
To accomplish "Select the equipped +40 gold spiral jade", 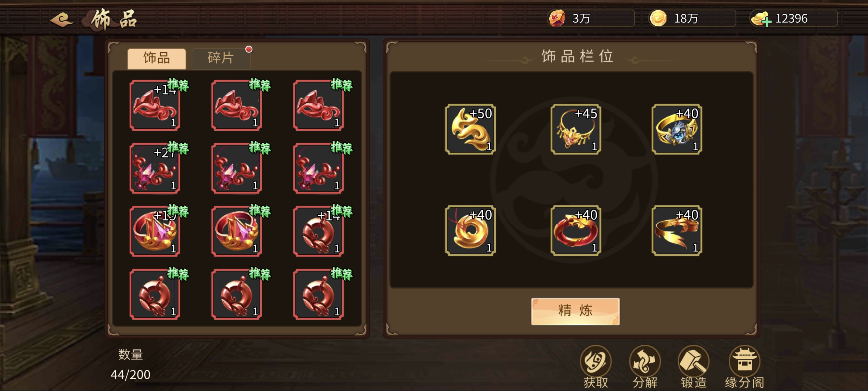I will pos(470,231).
